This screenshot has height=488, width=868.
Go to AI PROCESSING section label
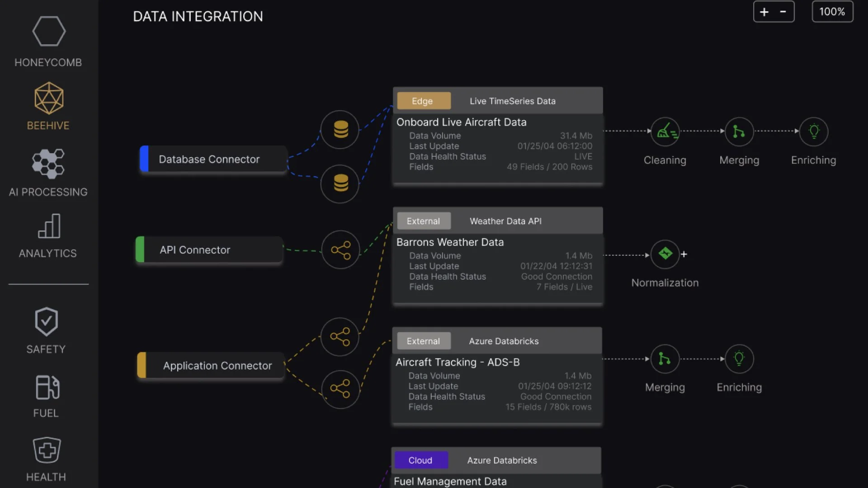tap(48, 192)
